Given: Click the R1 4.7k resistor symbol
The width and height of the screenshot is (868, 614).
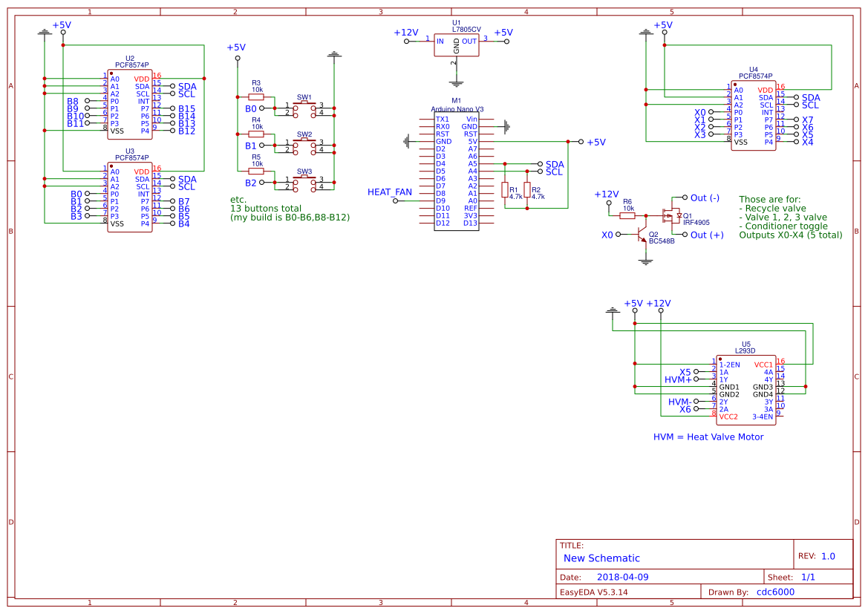Looking at the screenshot, I should (x=505, y=191).
